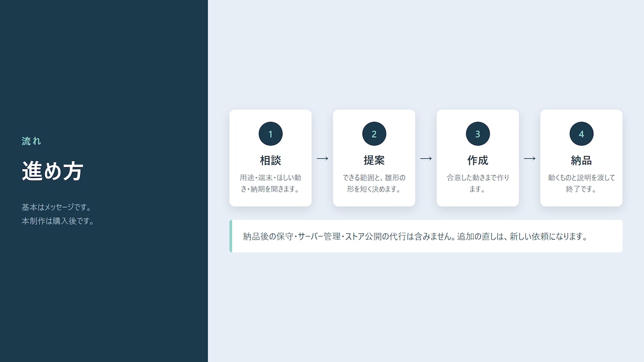Click the step 4 number circle
644x362 pixels.
(x=581, y=134)
